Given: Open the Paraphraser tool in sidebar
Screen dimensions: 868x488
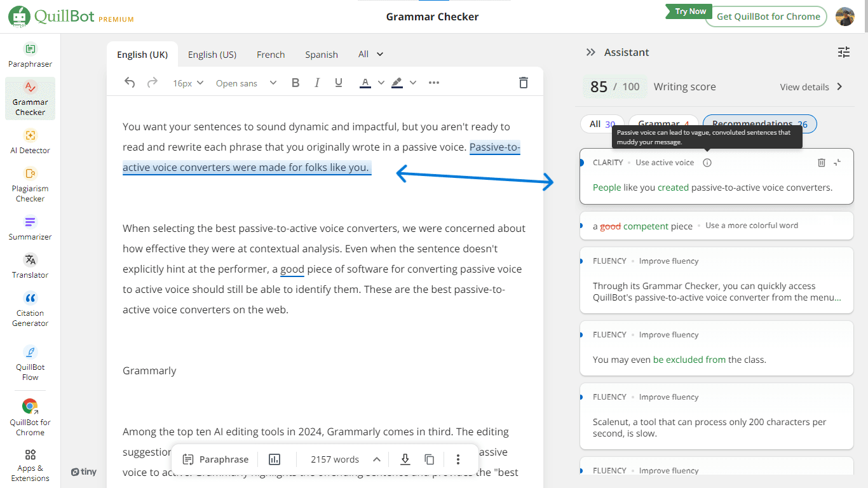Looking at the screenshot, I should (30, 55).
